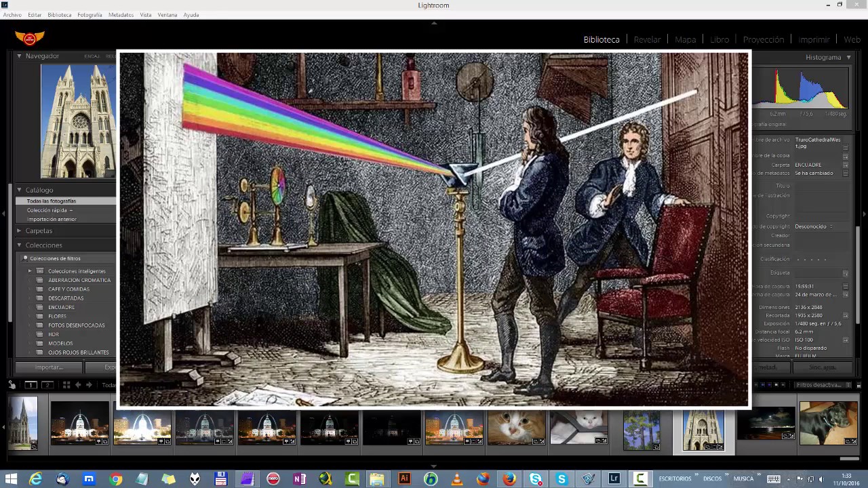This screenshot has height=488, width=868.
Task: Open Internet Explorer from the taskbar
Action: (x=35, y=479)
